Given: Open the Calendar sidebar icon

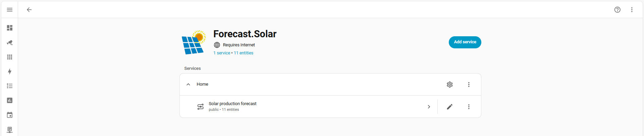Looking at the screenshot, I should tap(10, 115).
